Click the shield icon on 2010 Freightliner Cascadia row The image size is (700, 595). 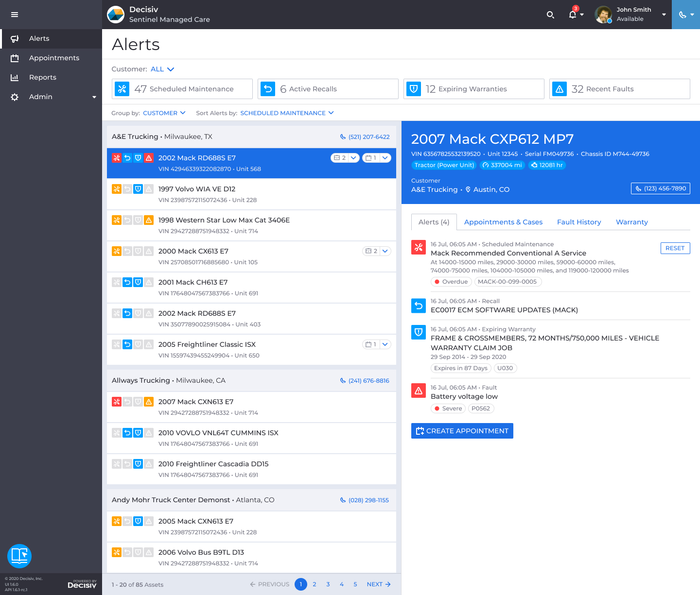tap(138, 464)
